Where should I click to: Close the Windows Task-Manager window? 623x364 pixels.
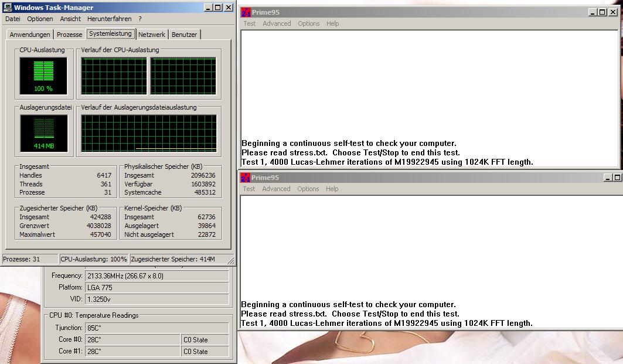click(229, 8)
